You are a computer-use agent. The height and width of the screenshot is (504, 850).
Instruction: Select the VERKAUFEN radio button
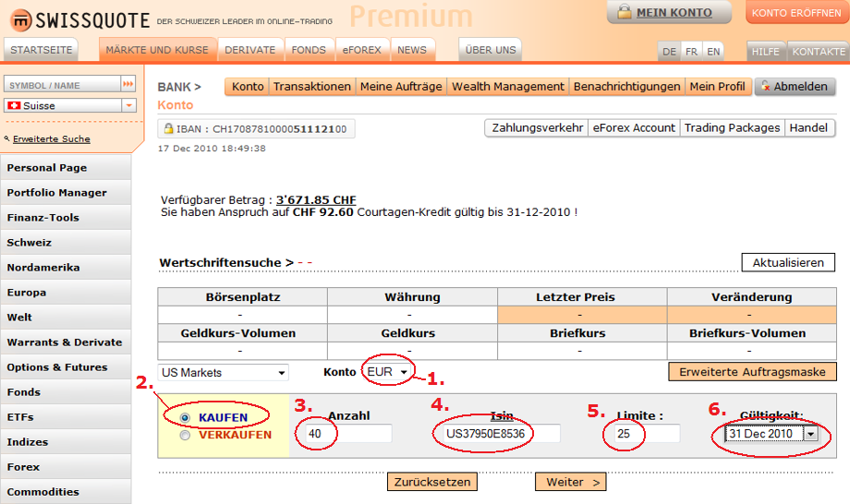point(186,436)
